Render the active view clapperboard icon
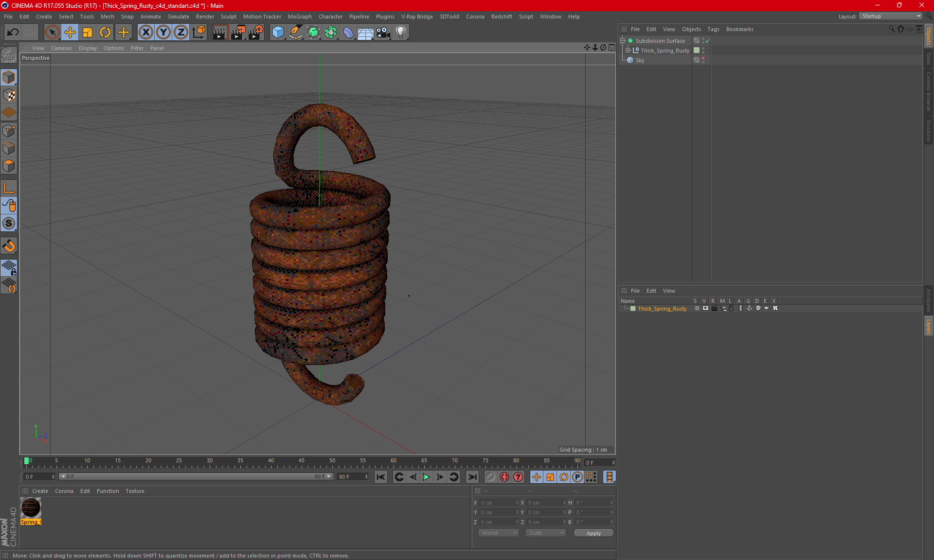This screenshot has height=560, width=934. click(220, 33)
